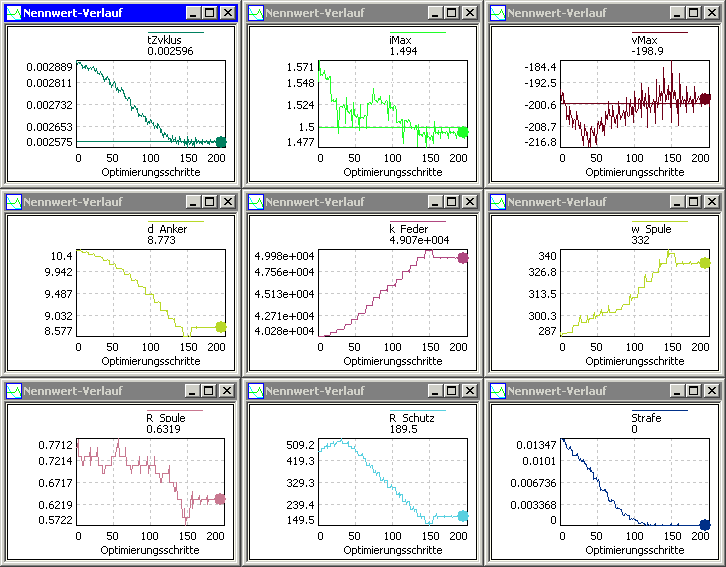This screenshot has width=726, height=567.
Task: Maximize the tZyklus chart window
Action: coord(209,13)
